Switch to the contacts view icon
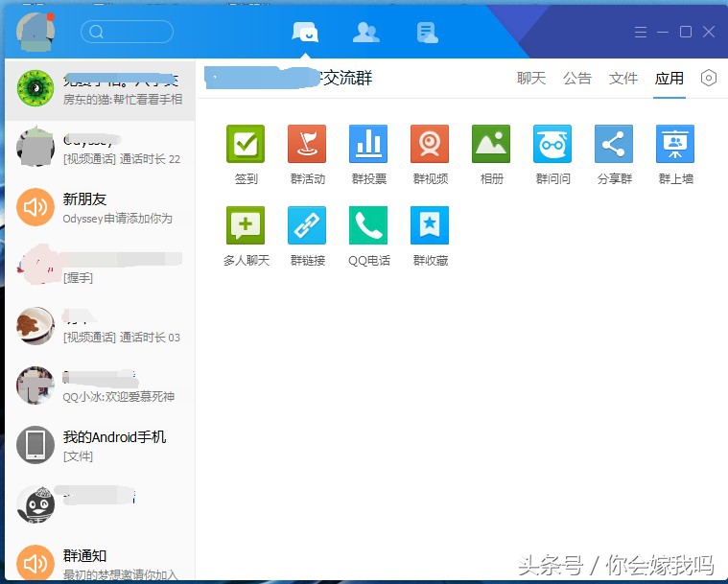Image resolution: width=728 pixels, height=584 pixels. pyautogui.click(x=365, y=33)
